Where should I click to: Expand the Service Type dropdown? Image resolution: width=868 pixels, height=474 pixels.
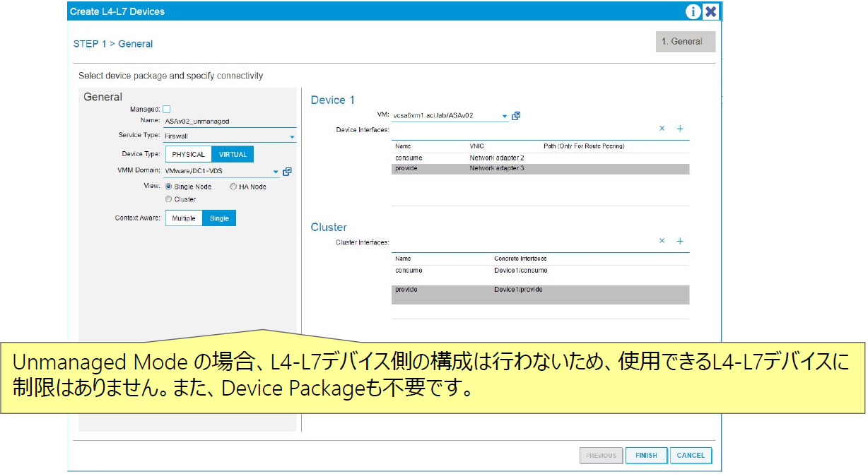[x=292, y=136]
